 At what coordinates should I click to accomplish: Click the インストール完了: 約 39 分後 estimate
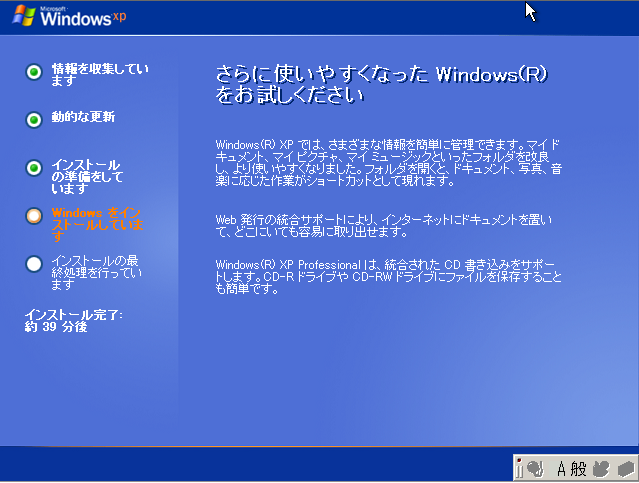click(73, 321)
